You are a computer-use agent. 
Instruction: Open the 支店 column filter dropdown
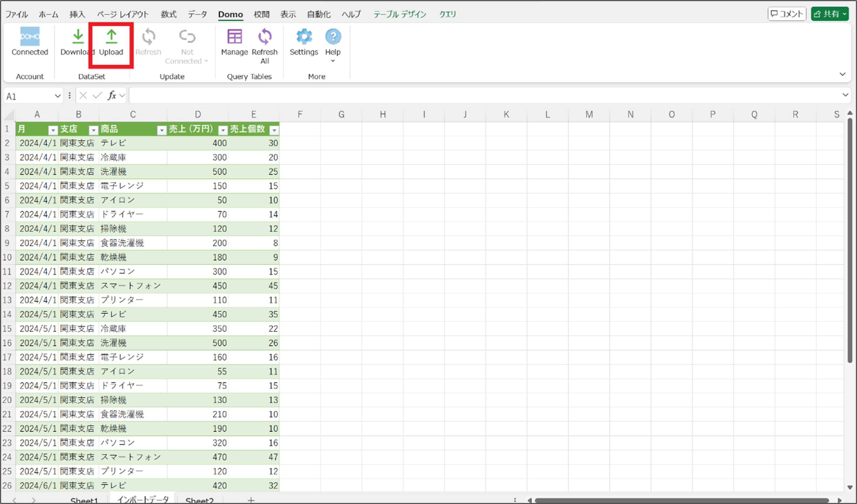tap(93, 130)
